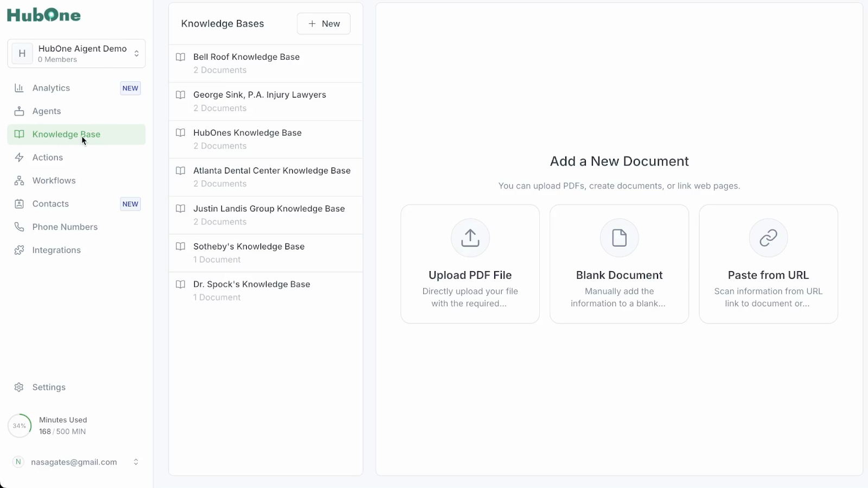Screen dimensions: 868x488
Task: Click the Integrations puzzle piece icon
Action: [x=19, y=250]
